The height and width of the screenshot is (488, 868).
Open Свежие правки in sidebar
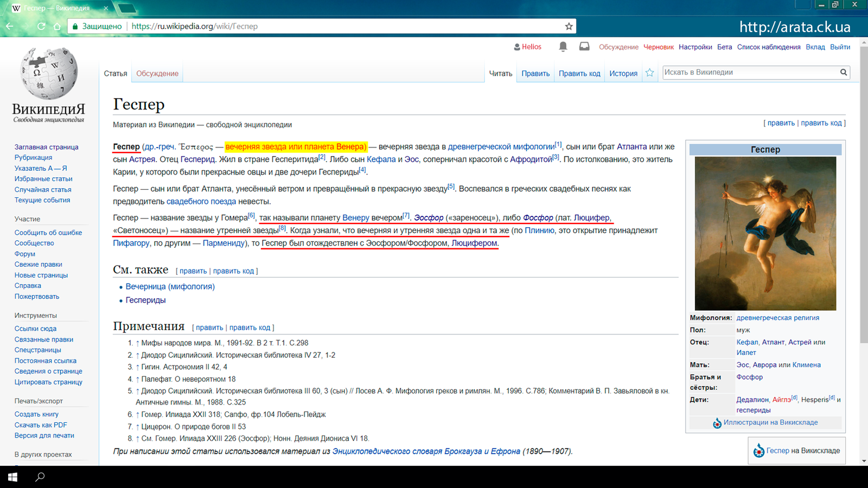[x=38, y=264]
